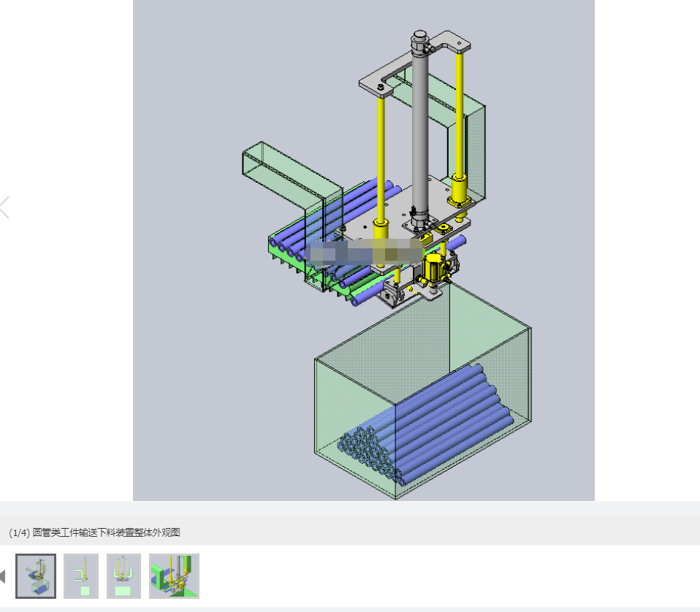Image resolution: width=700 pixels, height=612 pixels.
Task: Click the main 3D model preview image
Action: click(364, 250)
